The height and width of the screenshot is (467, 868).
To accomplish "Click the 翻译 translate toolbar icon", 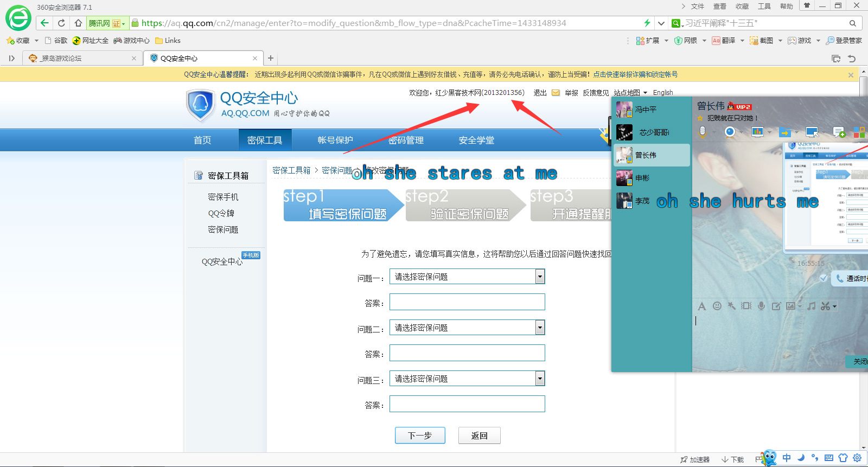I will (724, 41).
